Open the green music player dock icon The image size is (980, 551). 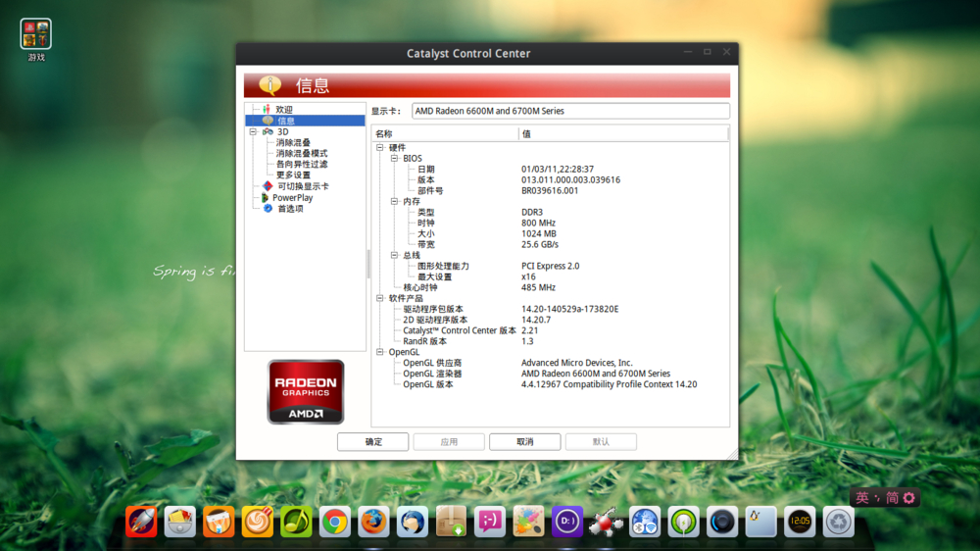(x=296, y=522)
